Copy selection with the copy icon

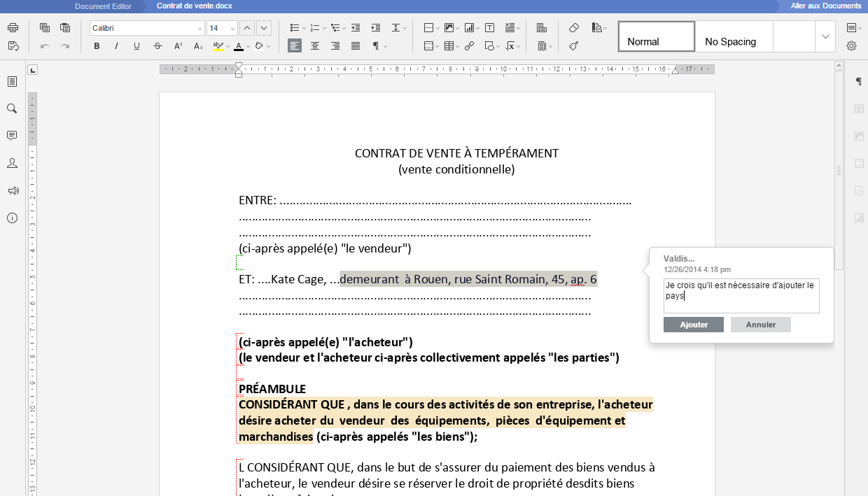[x=45, y=28]
